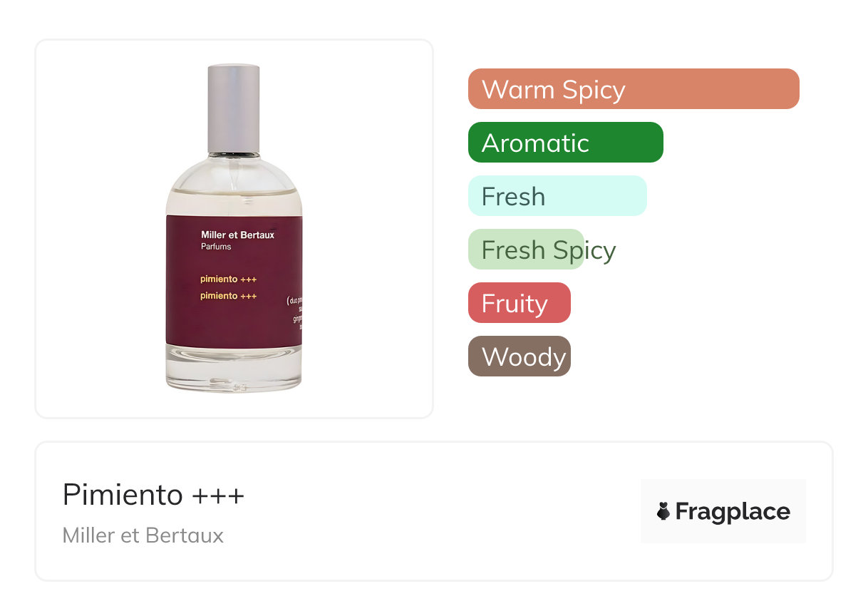
Task: Click the light mint Fresh accord bar
Action: (557, 196)
